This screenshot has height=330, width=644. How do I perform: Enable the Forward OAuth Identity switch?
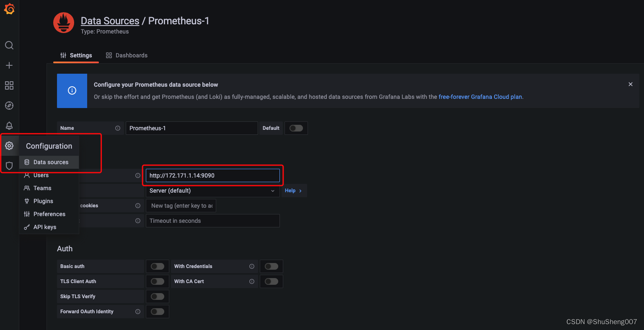coord(158,312)
